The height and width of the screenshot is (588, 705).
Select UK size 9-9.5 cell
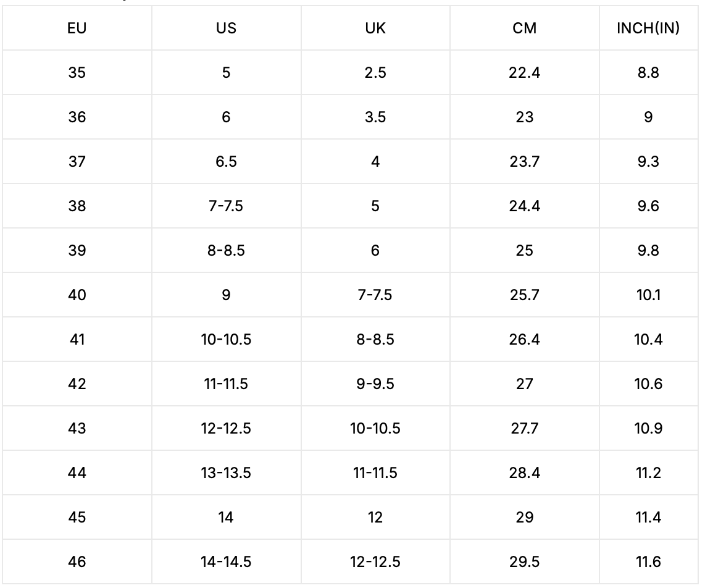click(375, 384)
